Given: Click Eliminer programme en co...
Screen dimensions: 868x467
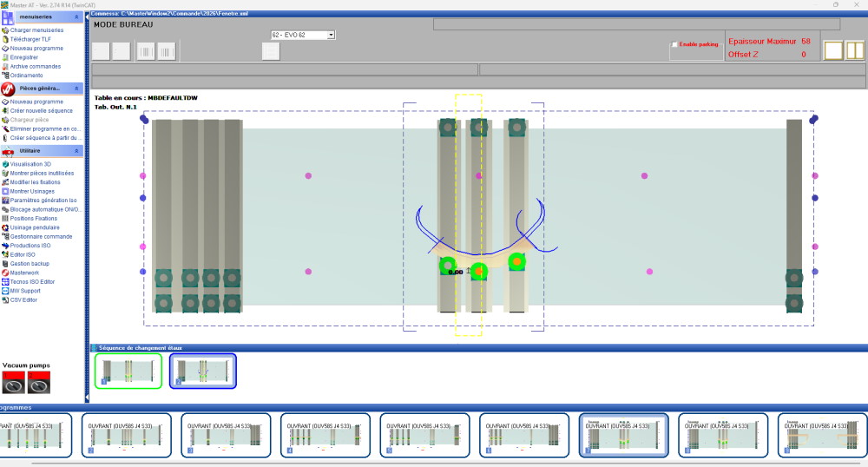Looking at the screenshot, I should point(44,129).
